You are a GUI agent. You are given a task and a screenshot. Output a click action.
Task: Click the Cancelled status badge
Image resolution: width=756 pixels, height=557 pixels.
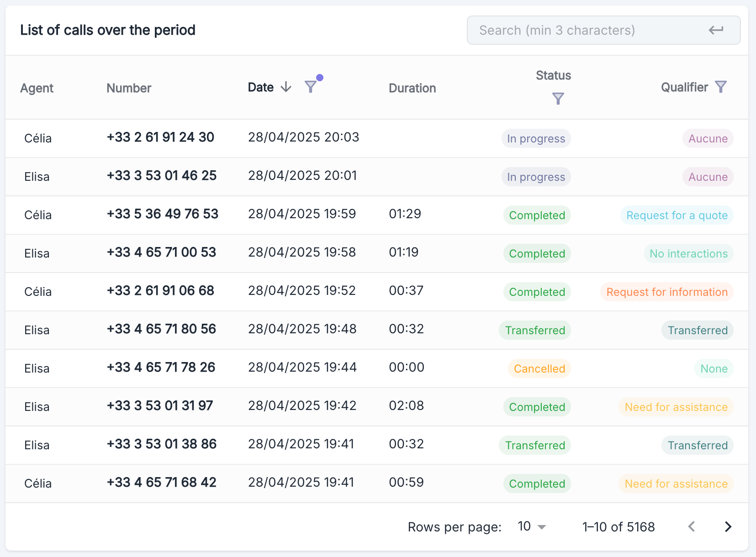(x=539, y=368)
